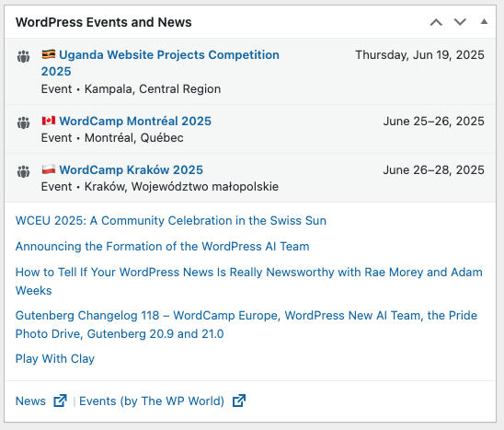Move the widget down with the down chevron
The image size is (504, 430).
point(460,22)
